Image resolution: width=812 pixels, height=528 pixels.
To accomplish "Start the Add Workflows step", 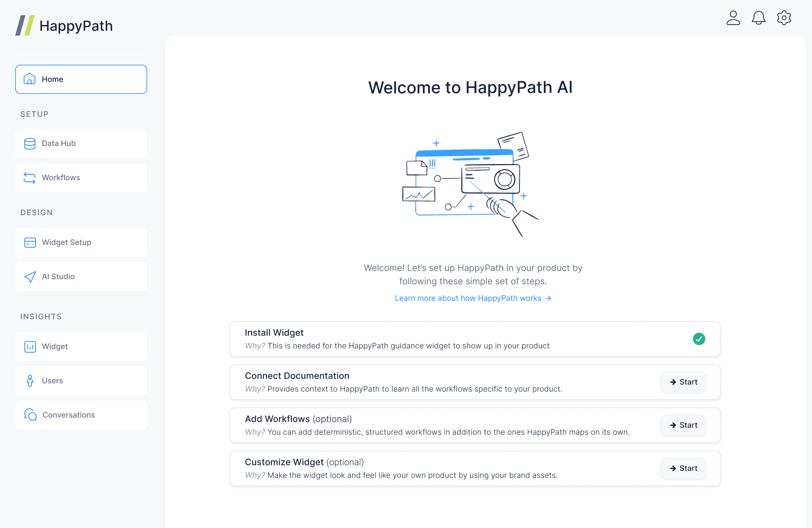I will [x=683, y=425].
